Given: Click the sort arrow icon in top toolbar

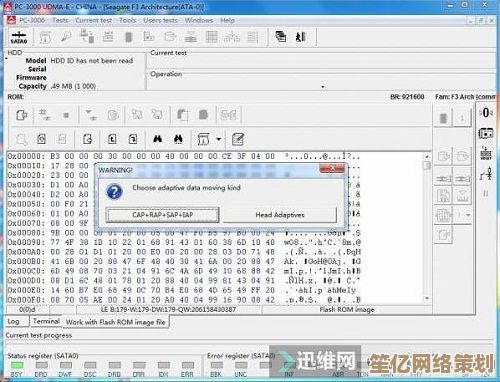Looking at the screenshot, I should tap(301, 37).
